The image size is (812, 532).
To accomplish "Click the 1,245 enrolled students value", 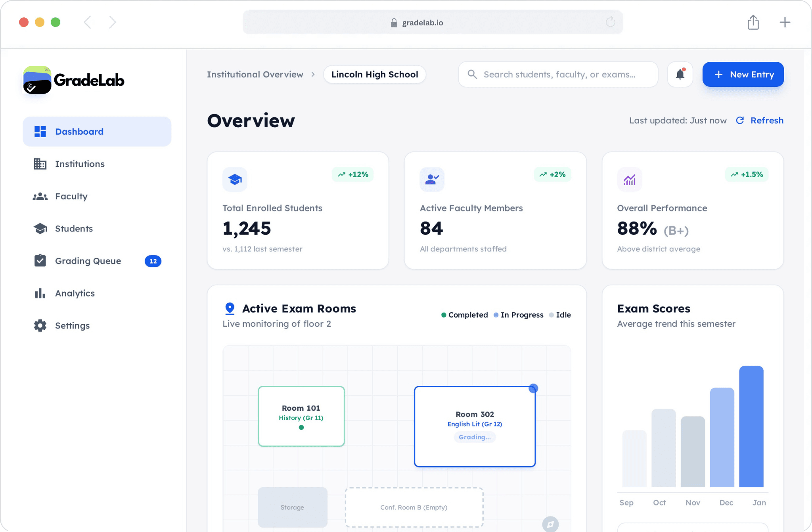I will click(247, 228).
